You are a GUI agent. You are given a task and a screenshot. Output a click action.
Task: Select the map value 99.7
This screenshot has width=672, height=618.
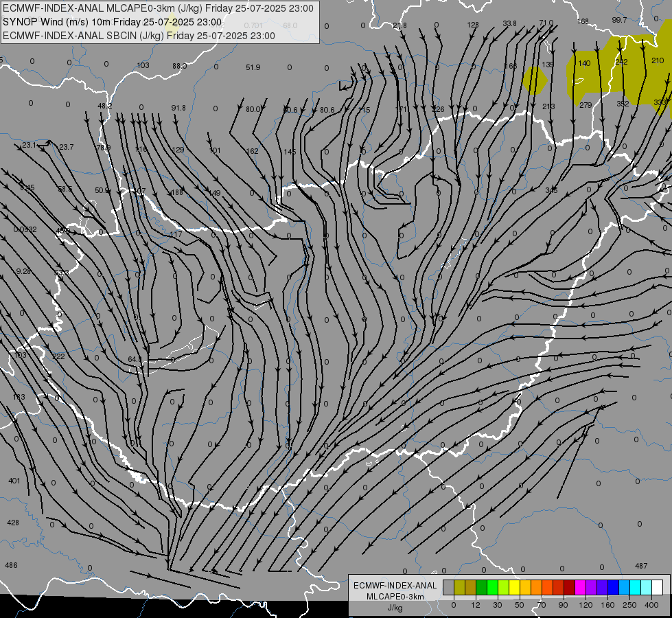[x=619, y=20]
